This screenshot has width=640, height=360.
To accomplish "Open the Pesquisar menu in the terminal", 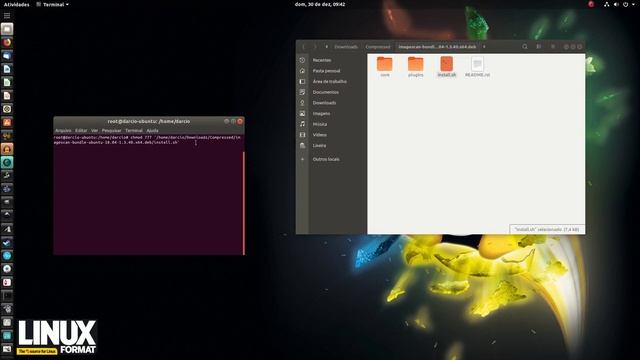I will [x=111, y=131].
